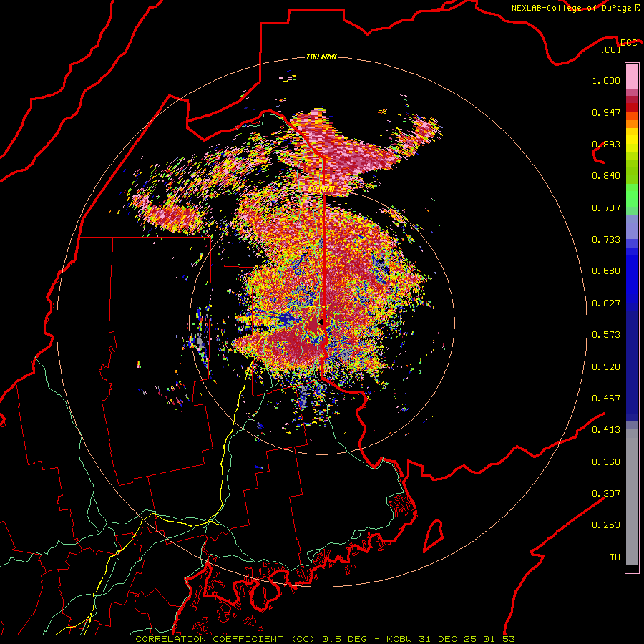
Task: Select the 0.467 legend value
Action: pos(606,399)
